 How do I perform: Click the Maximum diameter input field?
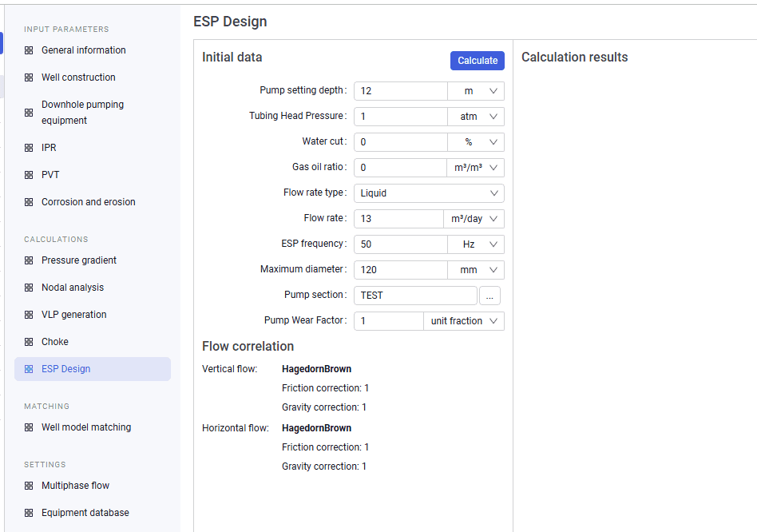tap(401, 270)
